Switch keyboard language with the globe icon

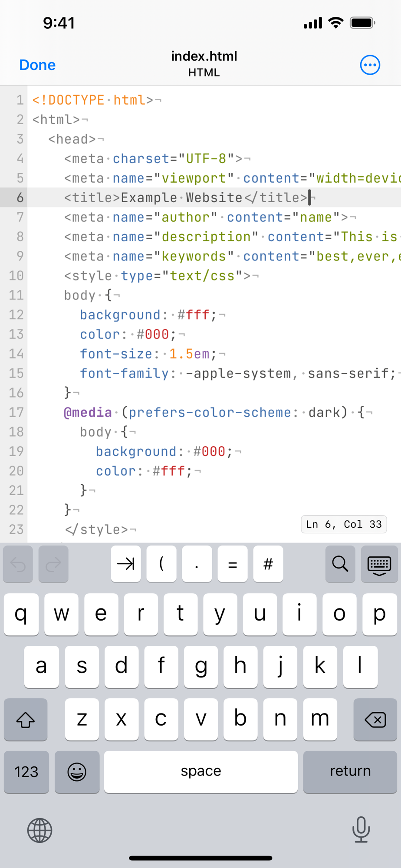pyautogui.click(x=40, y=830)
